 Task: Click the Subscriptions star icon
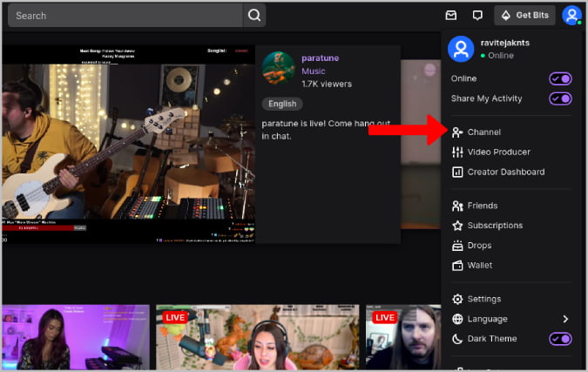tap(457, 226)
